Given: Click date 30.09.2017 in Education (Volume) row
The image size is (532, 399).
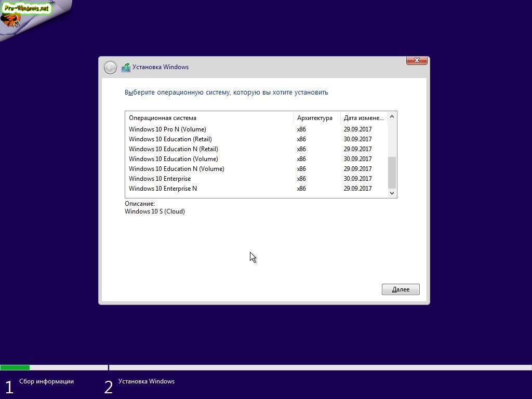Looking at the screenshot, I should click(357, 159).
